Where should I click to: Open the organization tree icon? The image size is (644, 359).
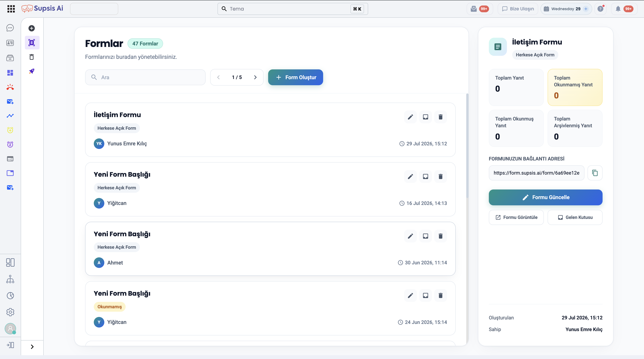[x=10, y=279]
